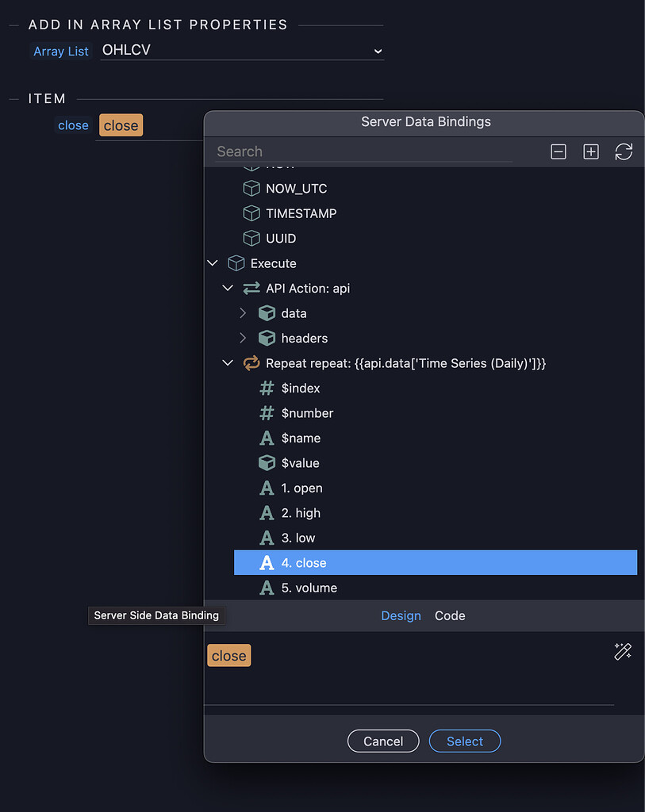Click the API Action arrows icon

pos(251,288)
